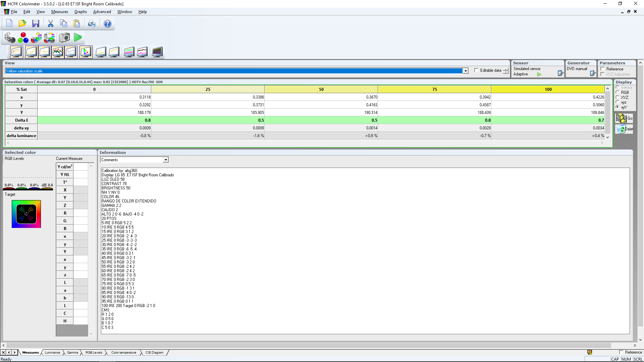The image size is (644, 362).
Task: Click the Target color spectrum swatch
Action: coord(26,214)
